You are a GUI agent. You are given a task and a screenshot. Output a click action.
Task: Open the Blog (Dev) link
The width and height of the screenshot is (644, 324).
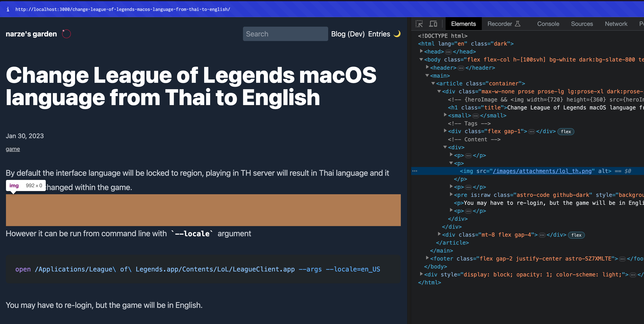tap(348, 34)
